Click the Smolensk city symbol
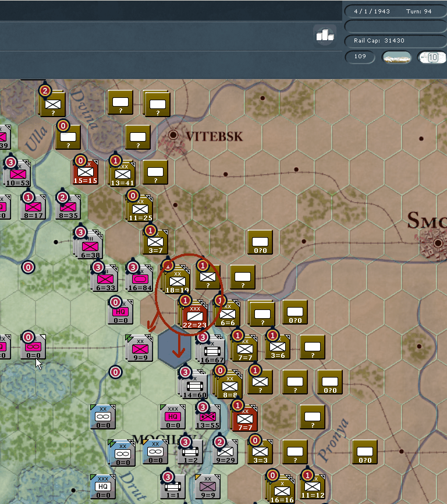Image resolution: width=447 pixels, height=504 pixels. [x=437, y=243]
